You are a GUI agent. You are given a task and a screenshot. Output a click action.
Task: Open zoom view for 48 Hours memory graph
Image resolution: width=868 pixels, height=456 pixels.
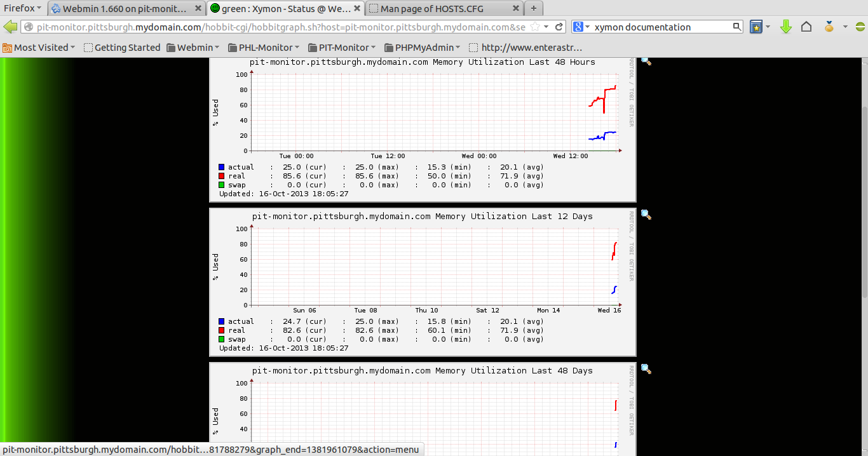pos(646,61)
